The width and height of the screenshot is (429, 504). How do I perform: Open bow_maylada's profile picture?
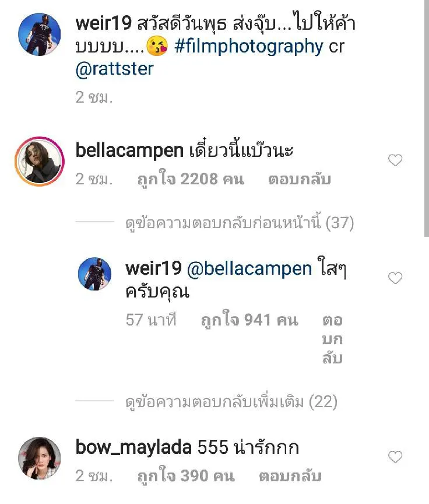click(x=40, y=458)
